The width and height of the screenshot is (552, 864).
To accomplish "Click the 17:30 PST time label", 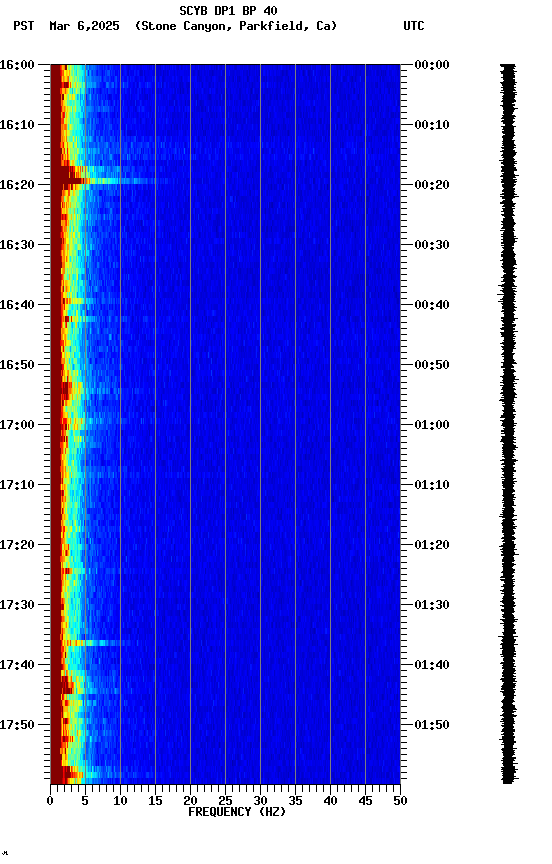I will (x=17, y=605).
